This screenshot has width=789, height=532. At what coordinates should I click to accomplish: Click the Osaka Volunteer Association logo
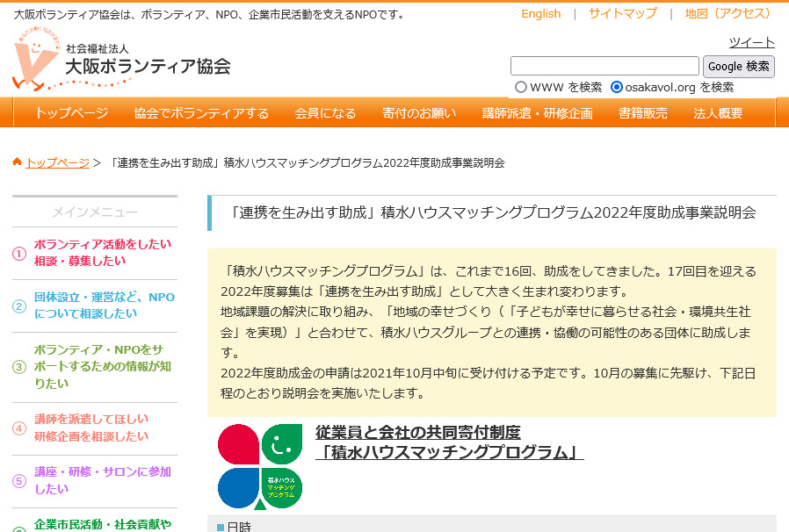pyautogui.click(x=121, y=60)
